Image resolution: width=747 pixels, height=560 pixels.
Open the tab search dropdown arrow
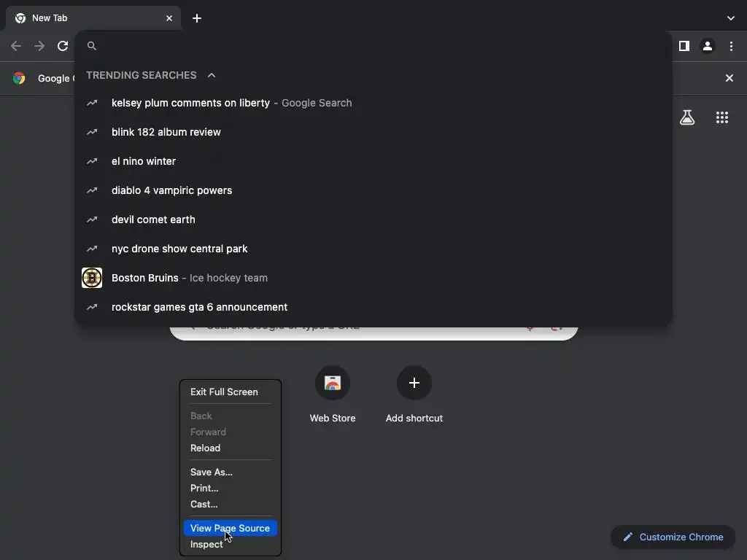click(x=730, y=18)
